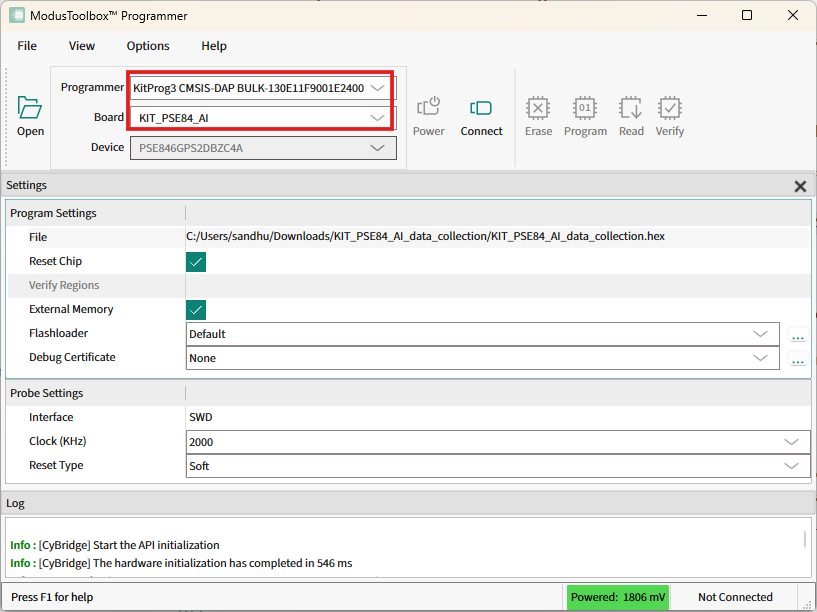The image size is (817, 612).
Task: Toggle the Power button in the toolbar
Action: click(429, 108)
